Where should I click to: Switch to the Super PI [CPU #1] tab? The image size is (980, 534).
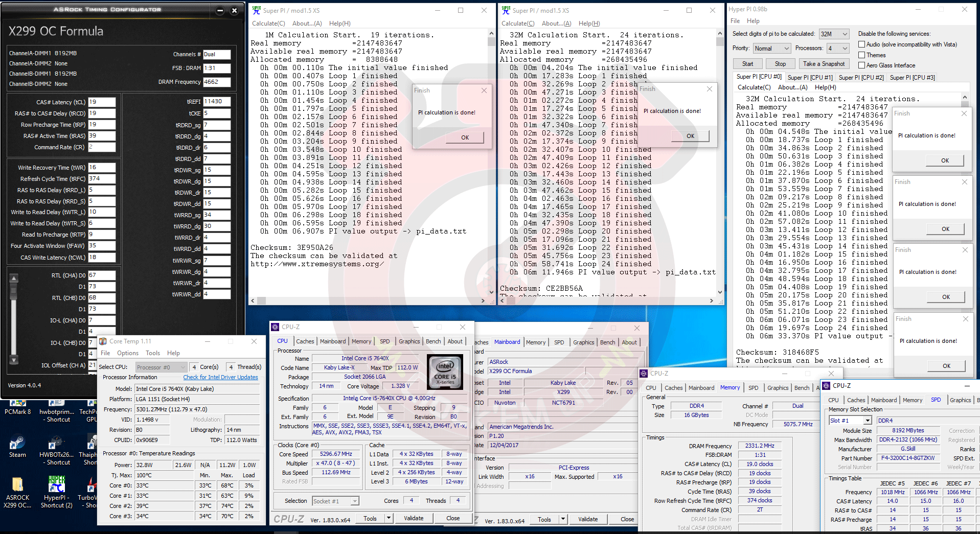click(x=810, y=78)
